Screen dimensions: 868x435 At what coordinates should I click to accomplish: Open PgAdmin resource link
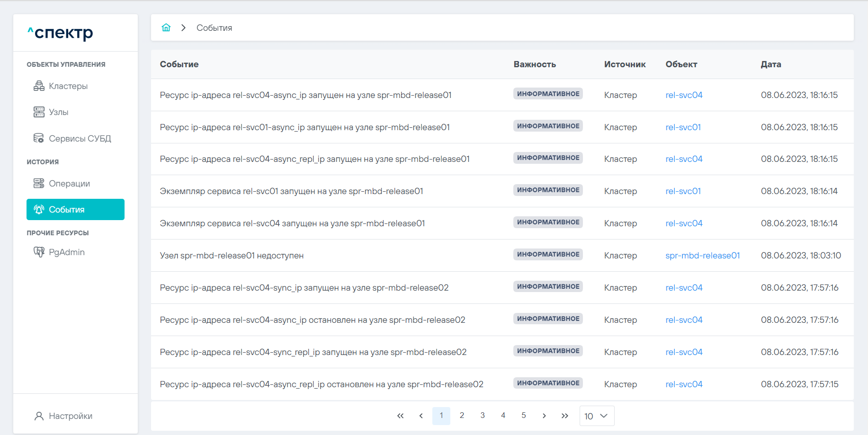coord(66,252)
